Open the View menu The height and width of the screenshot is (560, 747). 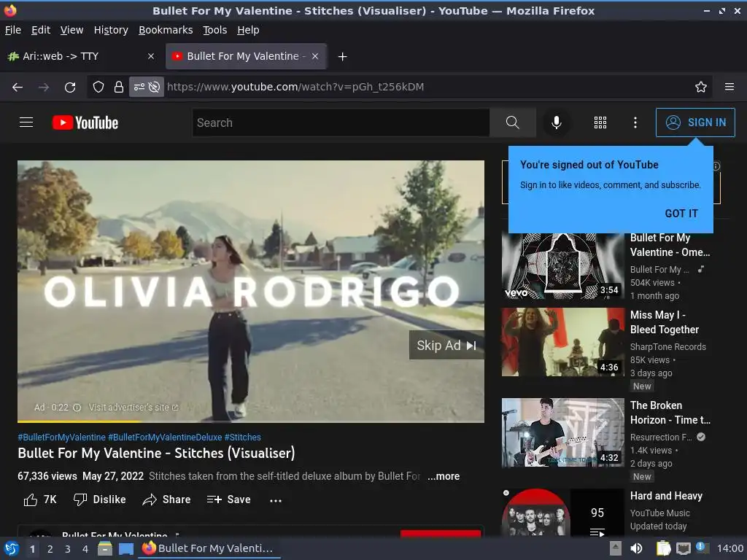coord(71,30)
